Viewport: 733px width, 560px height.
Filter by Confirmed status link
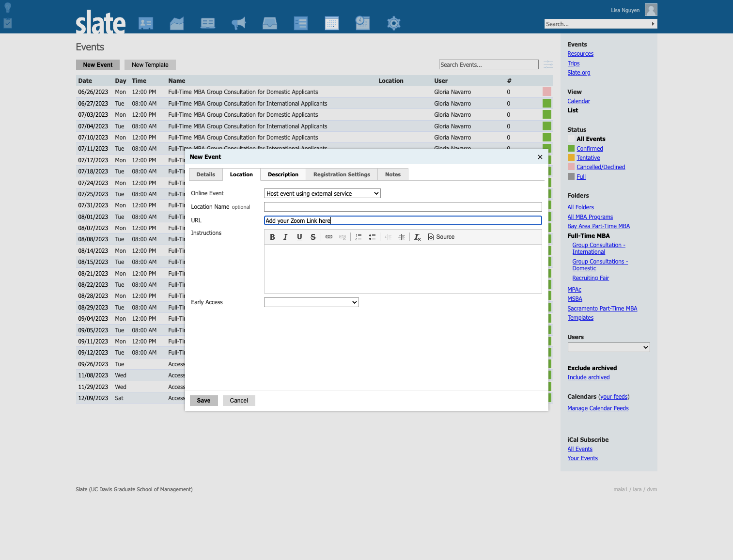tap(590, 149)
